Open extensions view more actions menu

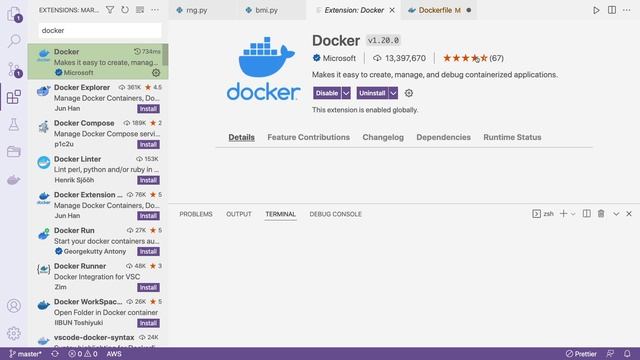pyautogui.click(x=155, y=10)
